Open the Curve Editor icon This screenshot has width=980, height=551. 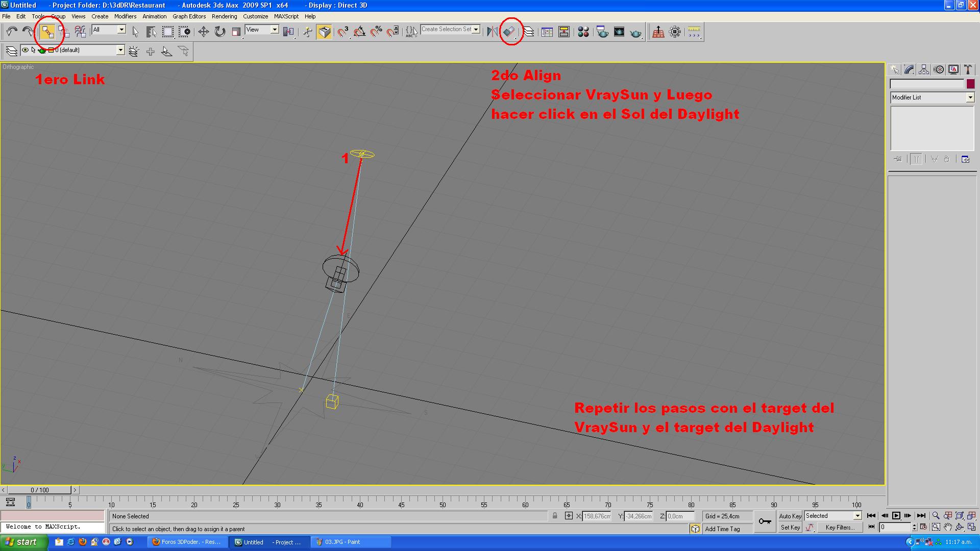coord(547,32)
